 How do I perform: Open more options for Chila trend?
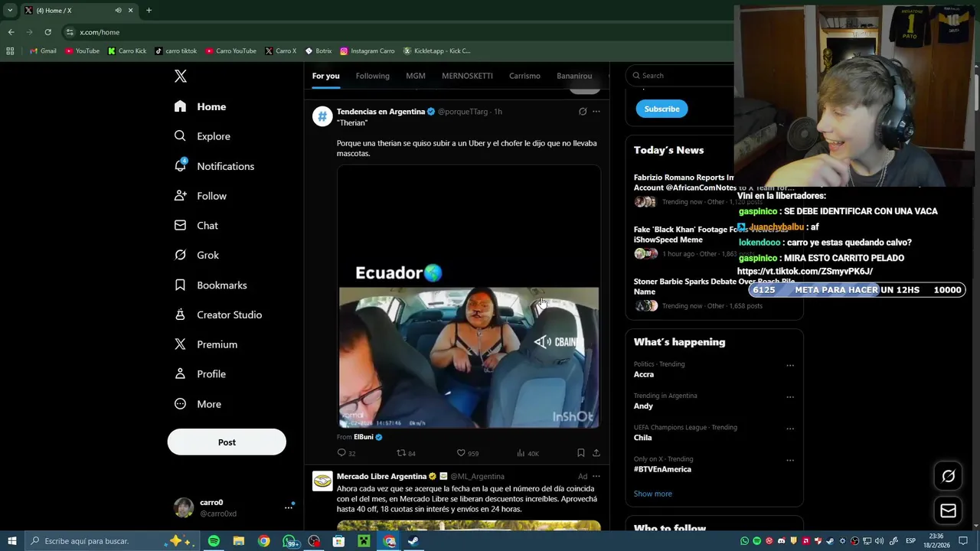coord(790,429)
